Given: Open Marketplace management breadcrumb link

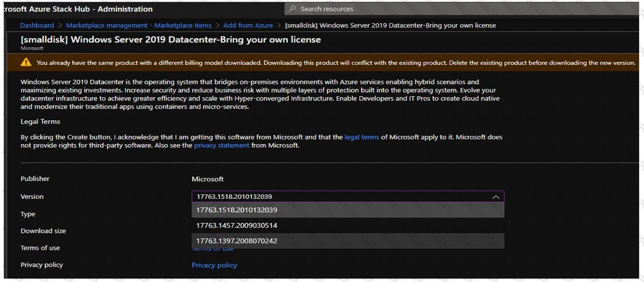Looking at the screenshot, I should pyautogui.click(x=139, y=25).
